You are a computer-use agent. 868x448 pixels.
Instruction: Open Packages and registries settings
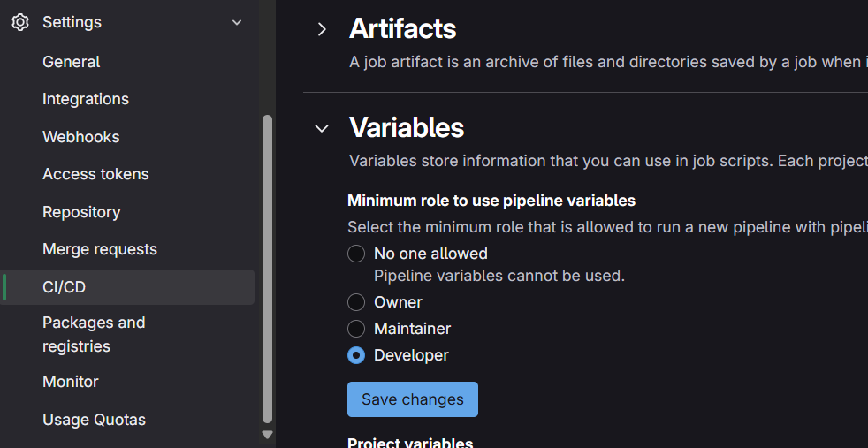click(94, 334)
